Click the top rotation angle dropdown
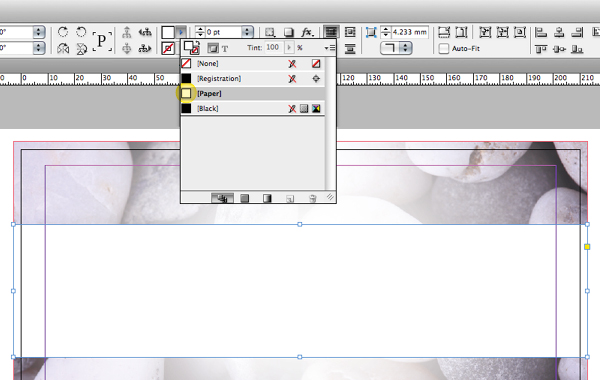Screen dimensions: 600x380 pos(38,32)
